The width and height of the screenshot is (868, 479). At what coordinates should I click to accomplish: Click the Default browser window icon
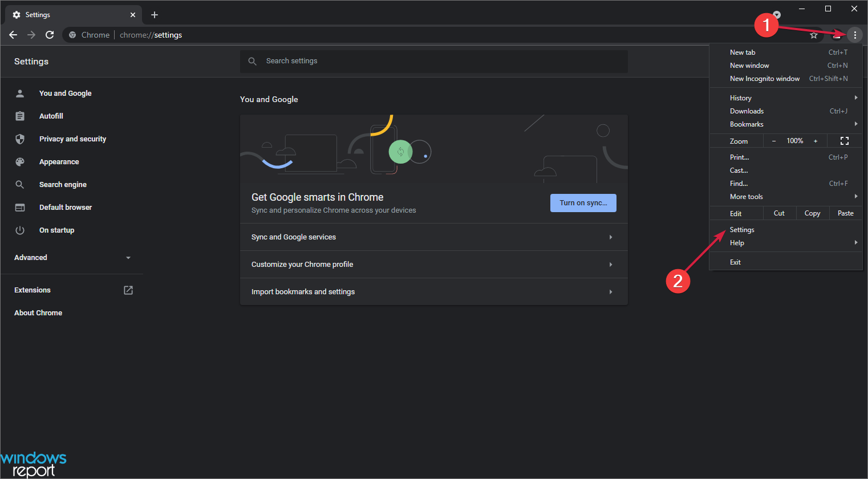20,208
